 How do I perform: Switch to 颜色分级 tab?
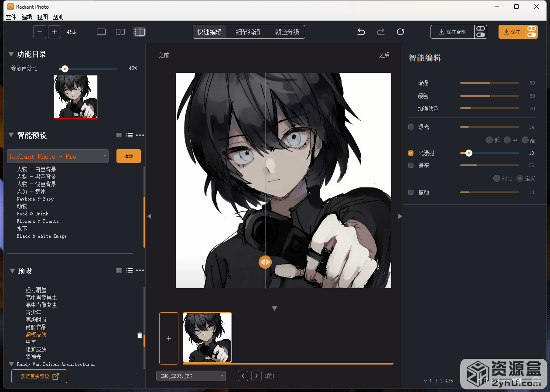(x=287, y=32)
